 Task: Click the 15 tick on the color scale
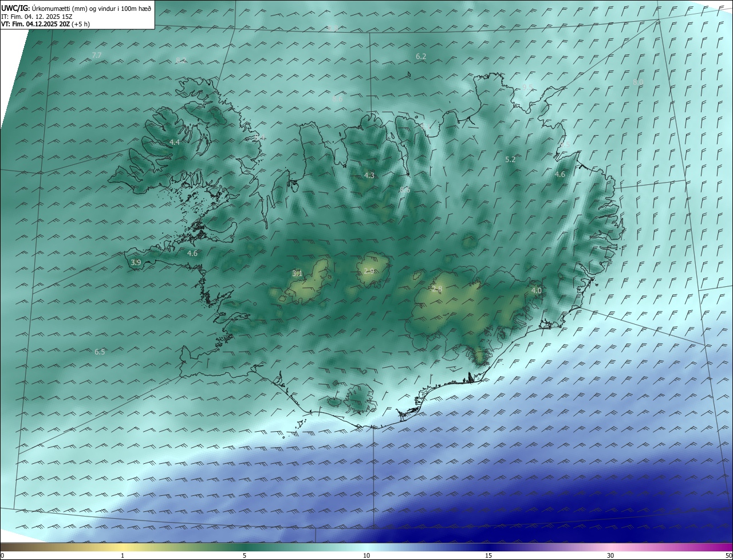[x=488, y=555]
